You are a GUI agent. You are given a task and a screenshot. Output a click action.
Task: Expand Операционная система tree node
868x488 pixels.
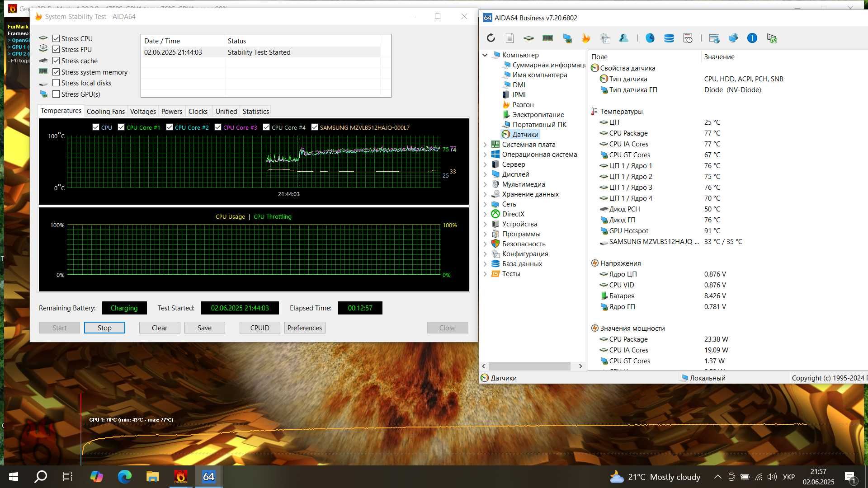pos(485,155)
